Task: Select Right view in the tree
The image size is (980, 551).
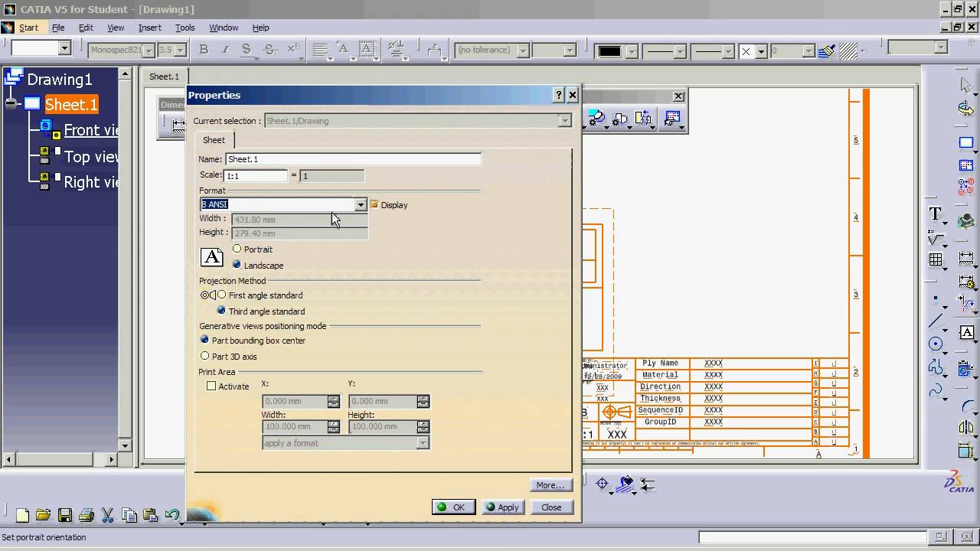Action: point(90,182)
